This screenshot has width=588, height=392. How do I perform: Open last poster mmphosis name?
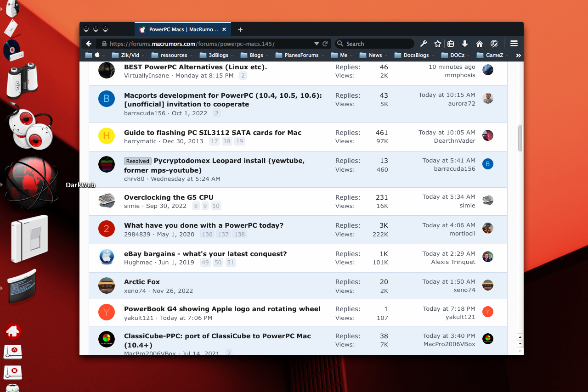coord(460,75)
